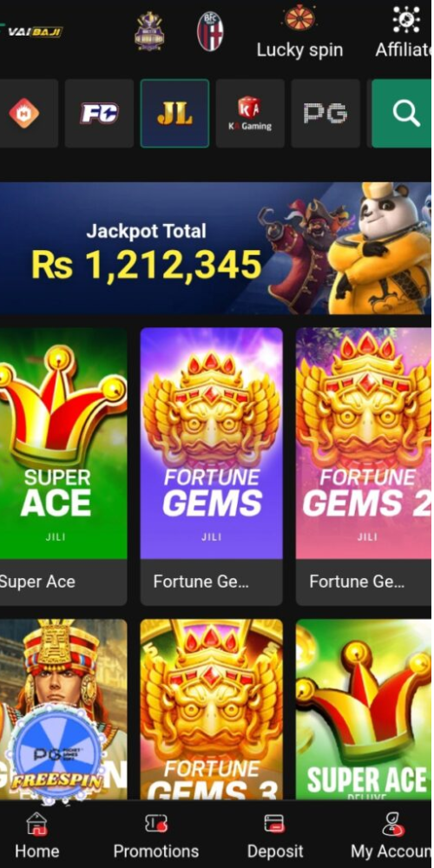This screenshot has width=434, height=868.
Task: Select the FC provider icon
Action: pos(99,114)
